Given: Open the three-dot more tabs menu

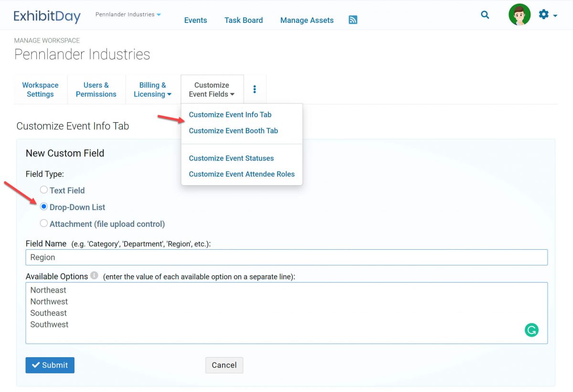Looking at the screenshot, I should click(x=255, y=89).
